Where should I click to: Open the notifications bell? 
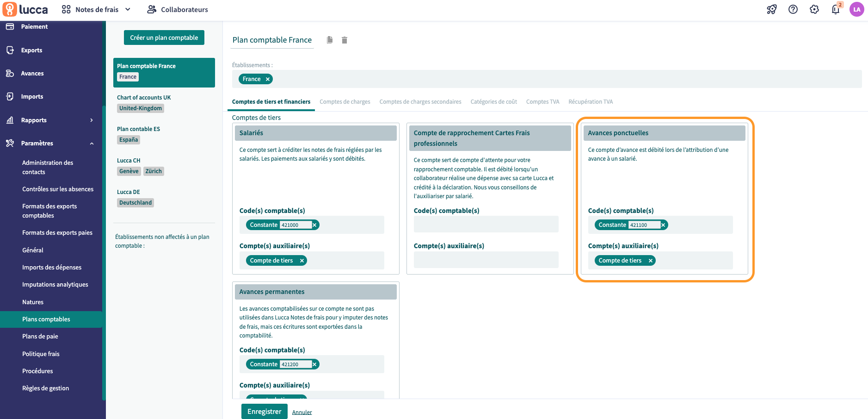[835, 9]
